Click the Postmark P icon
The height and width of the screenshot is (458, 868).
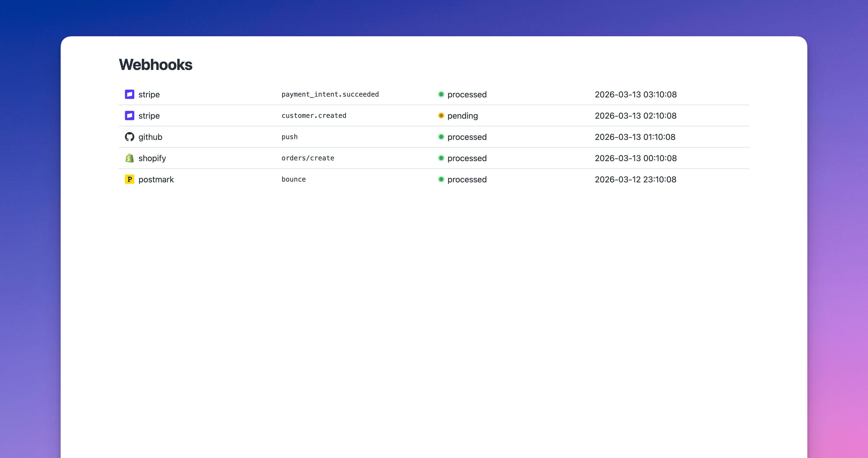129,179
